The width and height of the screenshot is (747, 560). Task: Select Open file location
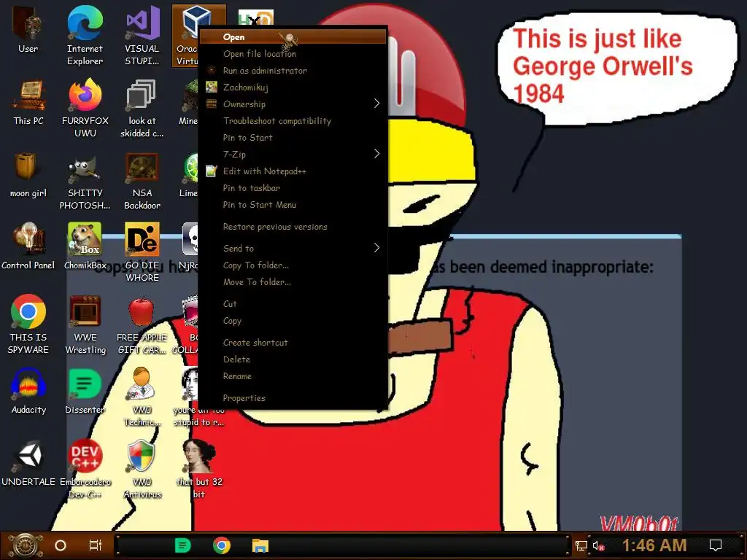[293, 54]
